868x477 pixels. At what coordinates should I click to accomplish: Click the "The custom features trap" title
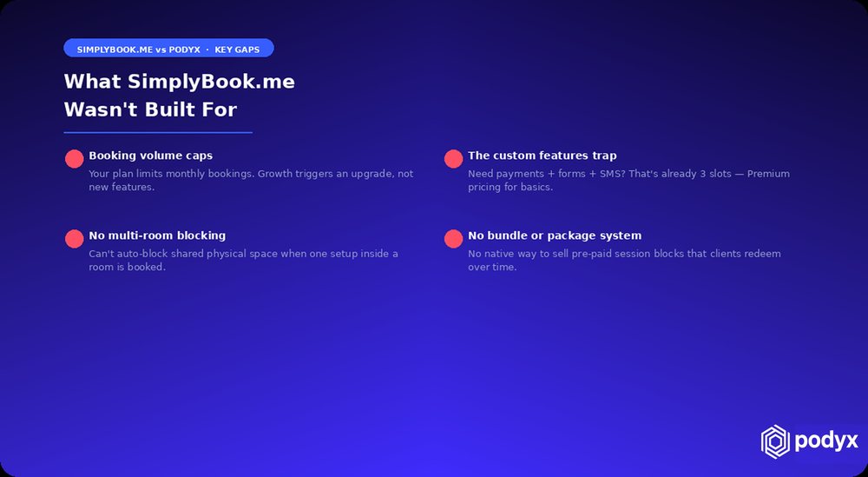click(542, 156)
